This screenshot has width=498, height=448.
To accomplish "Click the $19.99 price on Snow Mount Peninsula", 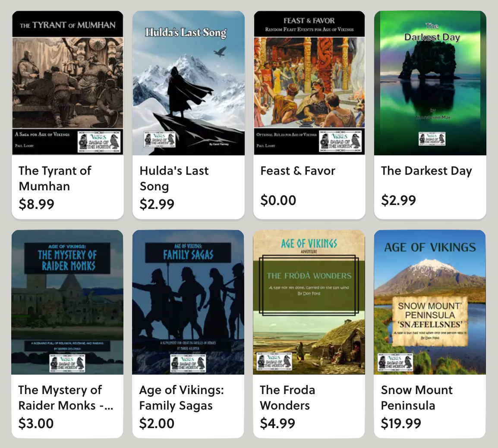I will coord(401,423).
